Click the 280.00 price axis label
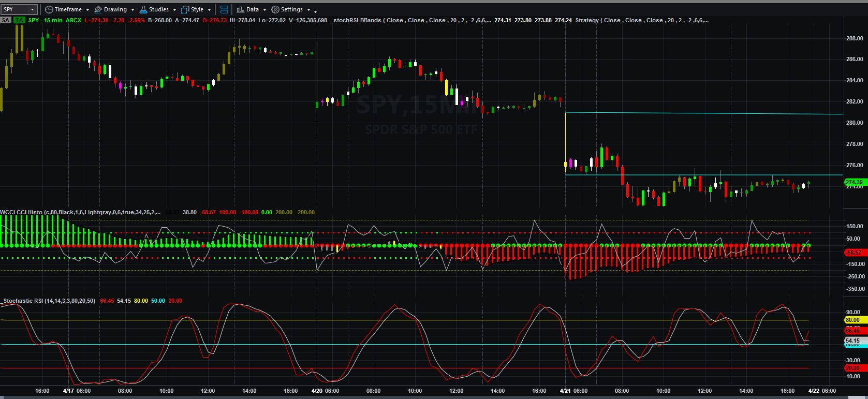 click(x=855, y=123)
